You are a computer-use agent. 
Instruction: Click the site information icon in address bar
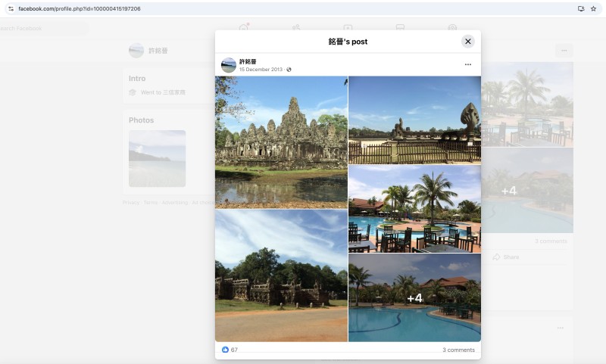pyautogui.click(x=11, y=8)
